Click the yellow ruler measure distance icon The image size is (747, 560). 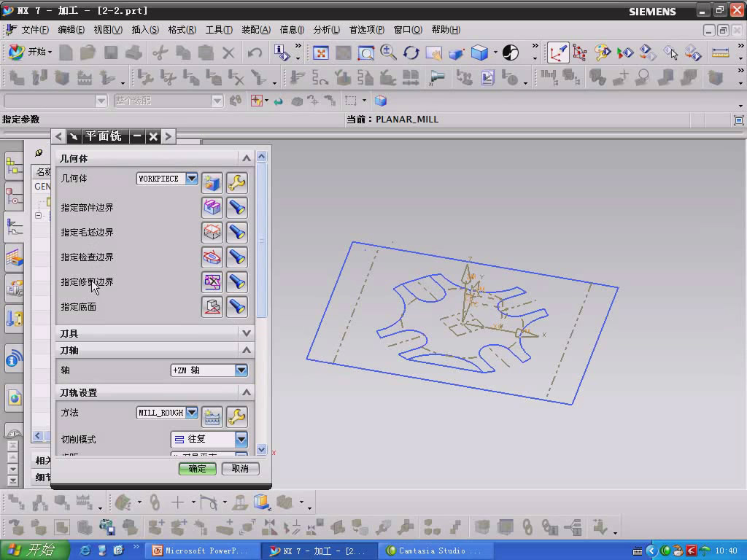720,52
